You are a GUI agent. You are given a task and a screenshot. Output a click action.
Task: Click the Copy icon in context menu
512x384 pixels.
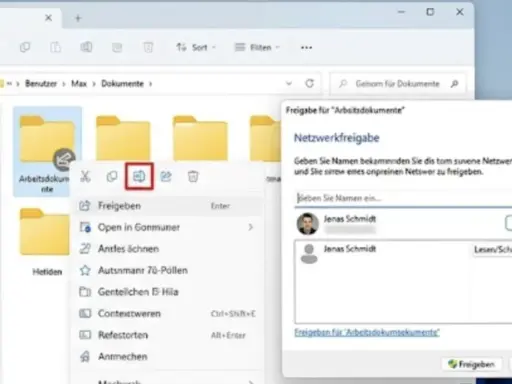click(112, 176)
